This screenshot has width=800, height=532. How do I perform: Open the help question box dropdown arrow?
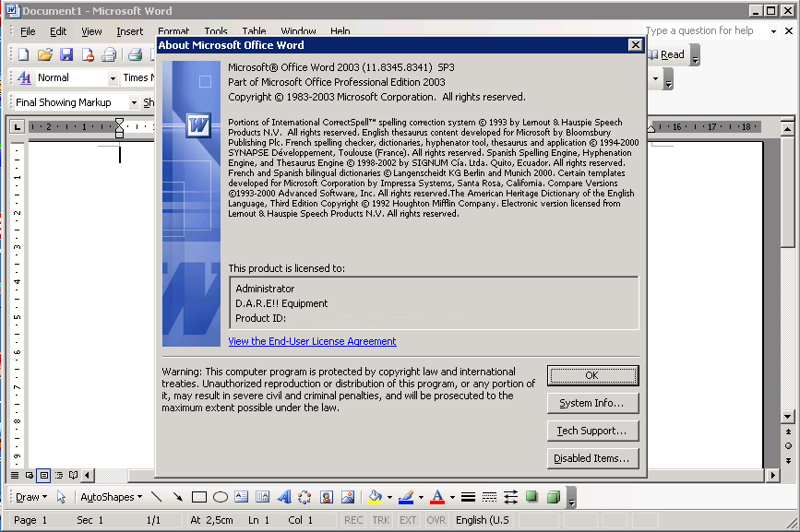click(773, 31)
